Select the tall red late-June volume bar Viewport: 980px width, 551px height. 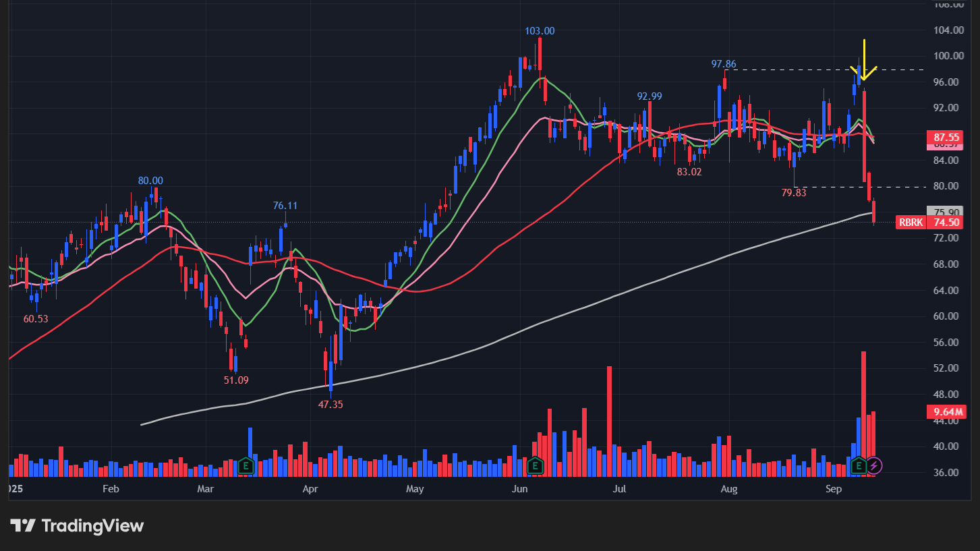pyautogui.click(x=609, y=422)
